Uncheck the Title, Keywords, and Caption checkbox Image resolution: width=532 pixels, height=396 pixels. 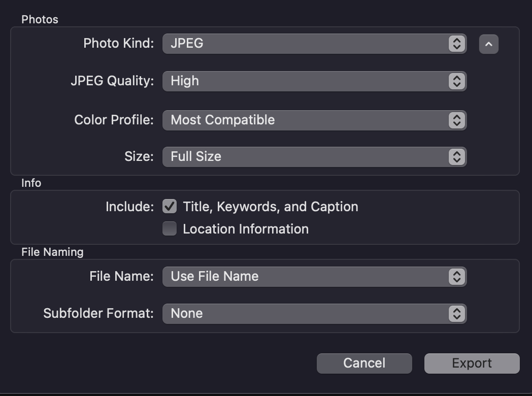pos(170,207)
